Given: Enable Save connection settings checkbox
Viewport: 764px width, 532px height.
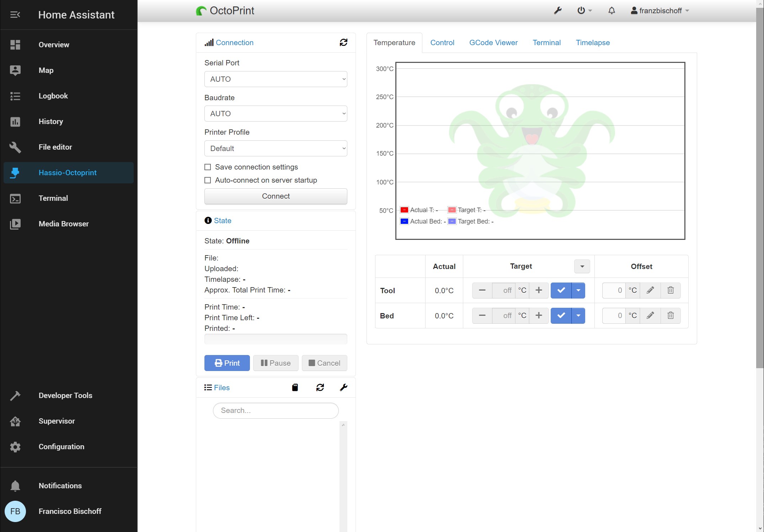Looking at the screenshot, I should (x=208, y=167).
